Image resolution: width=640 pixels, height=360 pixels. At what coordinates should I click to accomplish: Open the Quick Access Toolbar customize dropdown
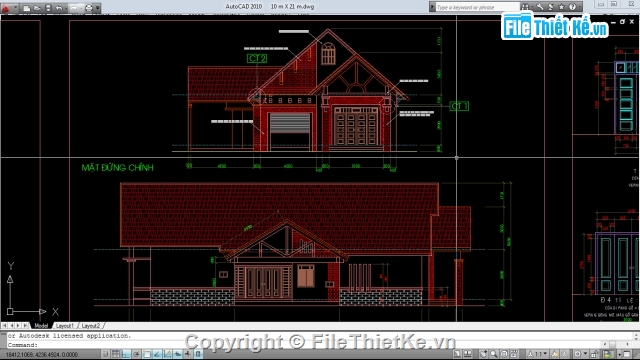[98, 8]
